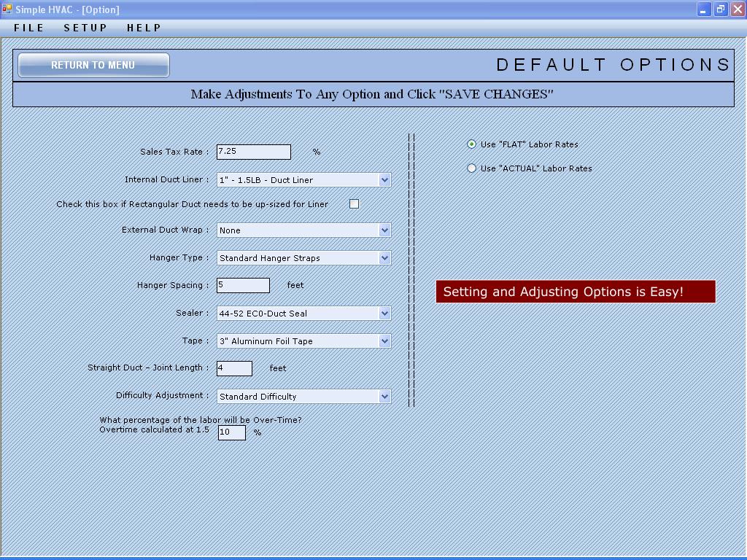This screenshot has height=560, width=747.
Task: Expand the Tape dropdown
Action: pos(384,341)
